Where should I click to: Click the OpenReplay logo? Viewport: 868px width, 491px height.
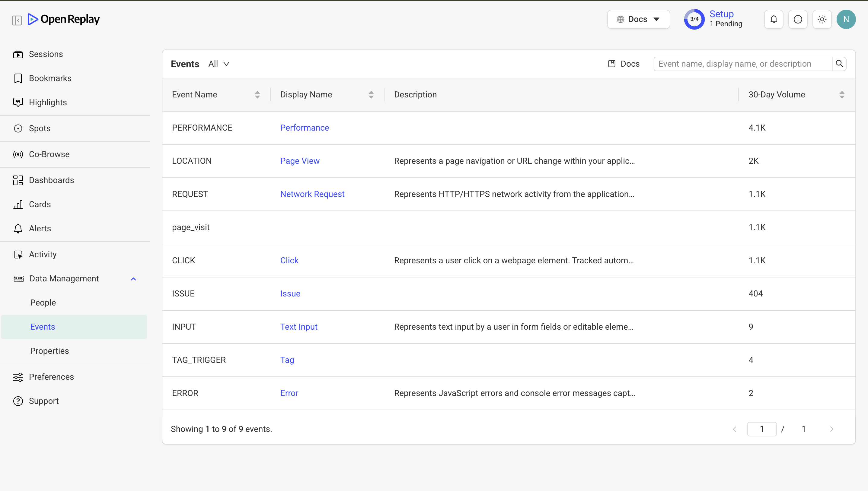[x=63, y=19]
